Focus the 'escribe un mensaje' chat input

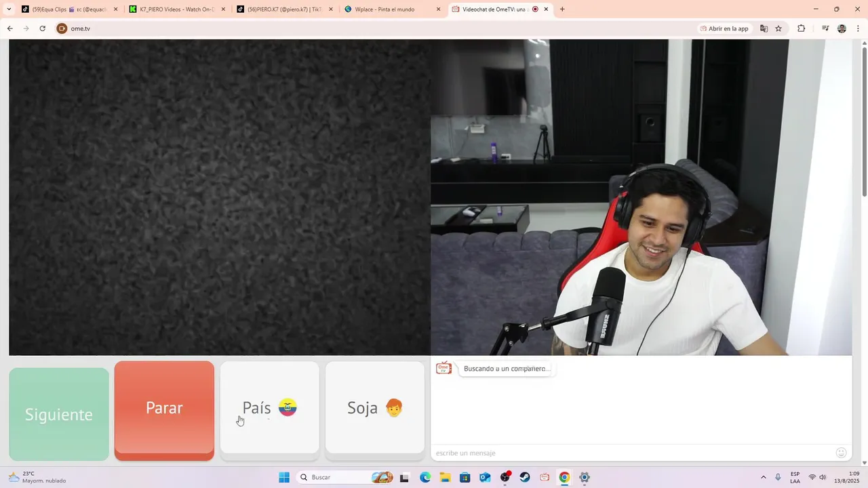pos(634,453)
